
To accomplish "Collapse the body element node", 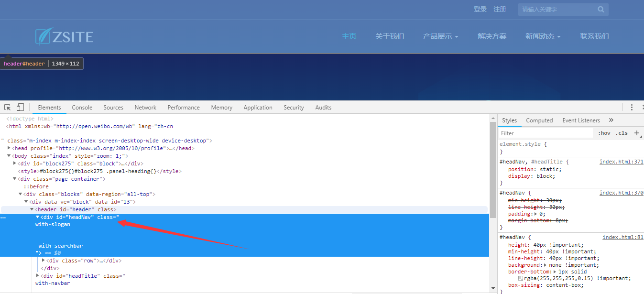I will [9, 156].
